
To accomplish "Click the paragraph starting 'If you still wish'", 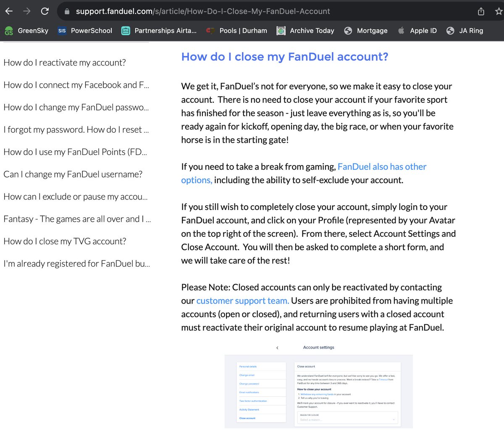I will [x=318, y=233].
